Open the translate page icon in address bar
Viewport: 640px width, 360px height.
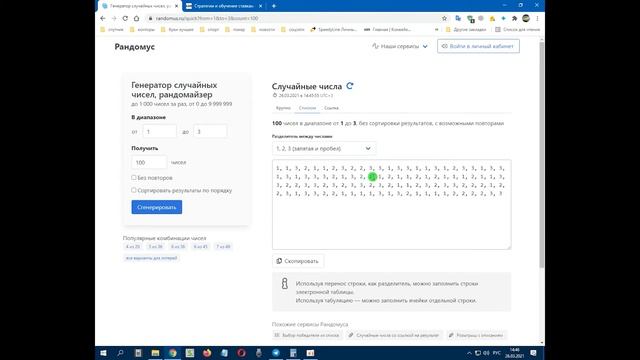click(x=458, y=18)
